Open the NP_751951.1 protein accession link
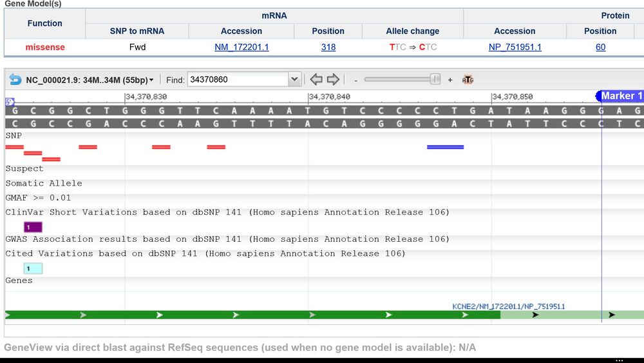 515,47
